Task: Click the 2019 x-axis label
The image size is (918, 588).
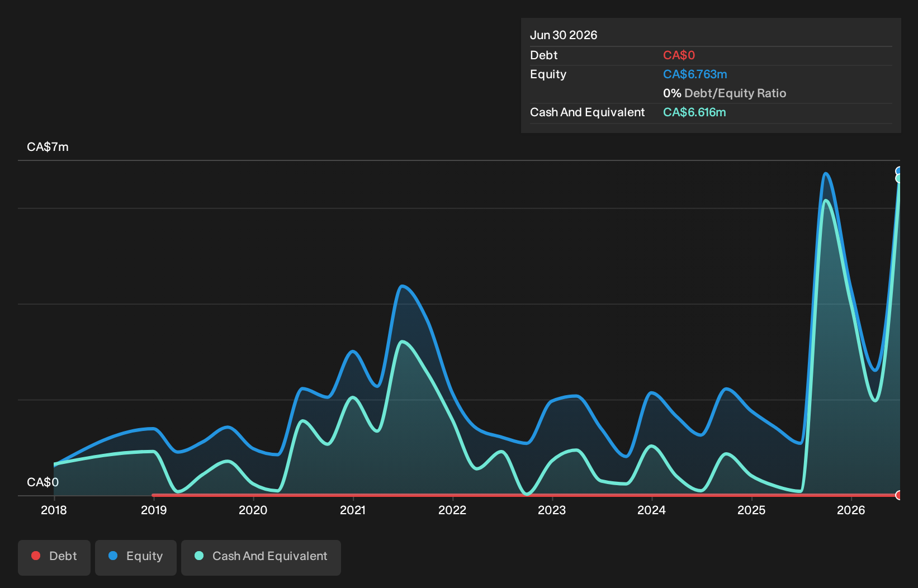Action: coord(154,510)
